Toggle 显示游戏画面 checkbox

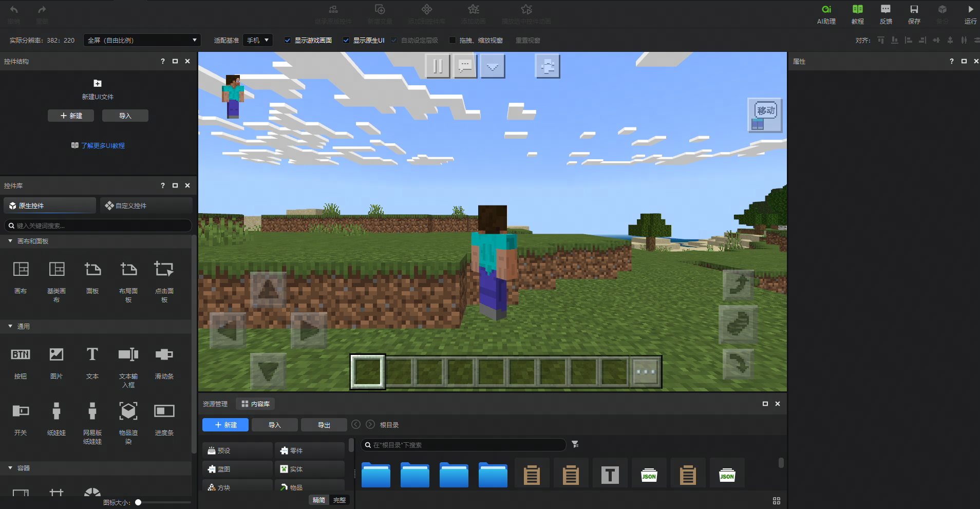pos(288,40)
